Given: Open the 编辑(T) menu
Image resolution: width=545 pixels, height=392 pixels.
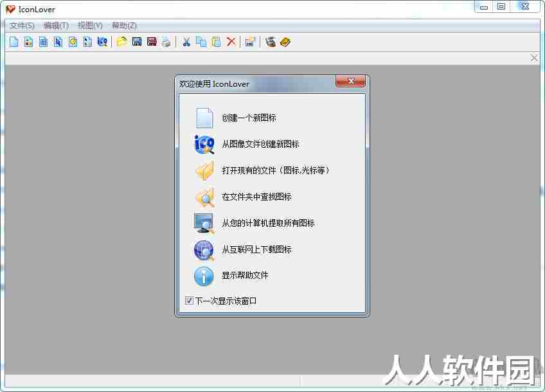Looking at the screenshot, I should point(56,25).
